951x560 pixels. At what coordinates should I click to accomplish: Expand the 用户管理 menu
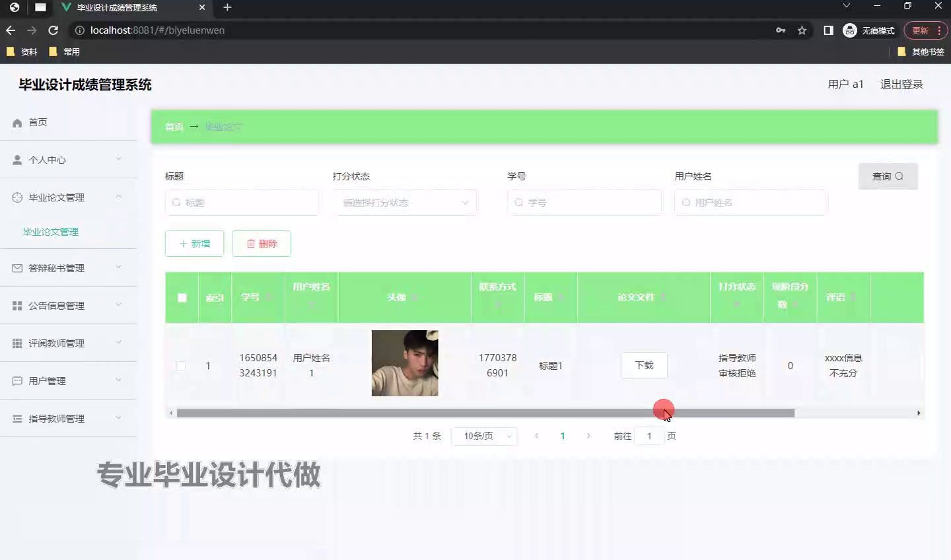click(x=69, y=381)
